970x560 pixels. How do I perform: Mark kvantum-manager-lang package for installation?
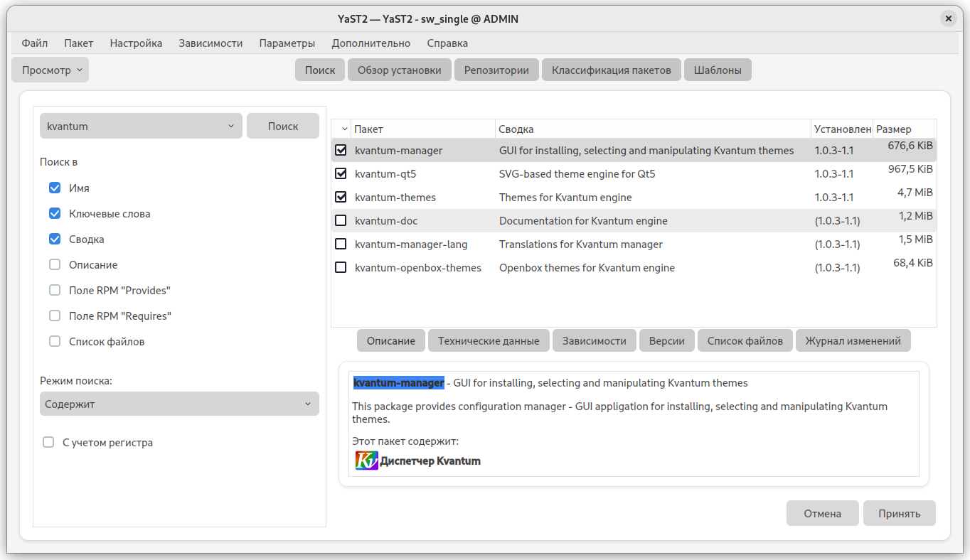pyautogui.click(x=341, y=244)
